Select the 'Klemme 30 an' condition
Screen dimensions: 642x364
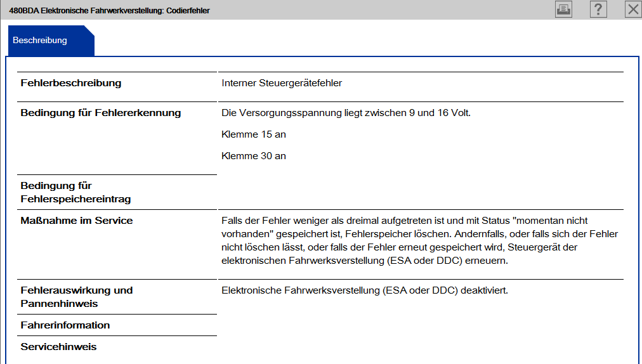click(x=254, y=156)
